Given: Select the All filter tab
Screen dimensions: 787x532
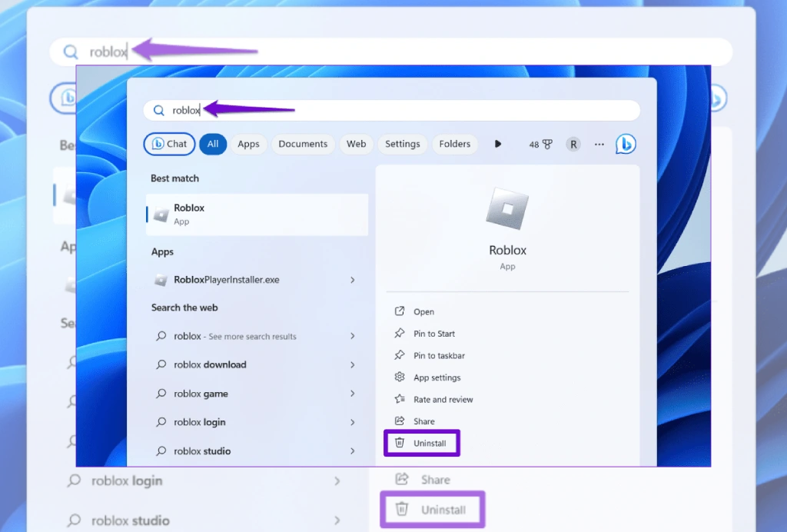Looking at the screenshot, I should tap(213, 144).
